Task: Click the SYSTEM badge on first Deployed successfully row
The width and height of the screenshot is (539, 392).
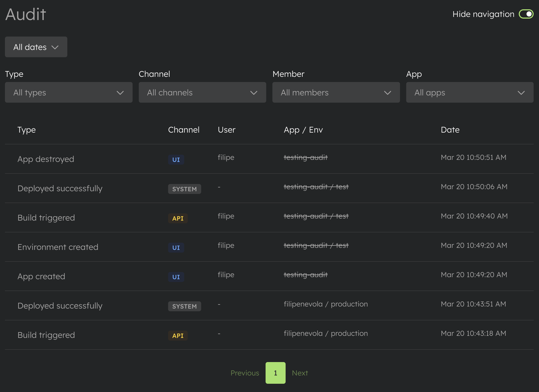Action: pyautogui.click(x=184, y=189)
